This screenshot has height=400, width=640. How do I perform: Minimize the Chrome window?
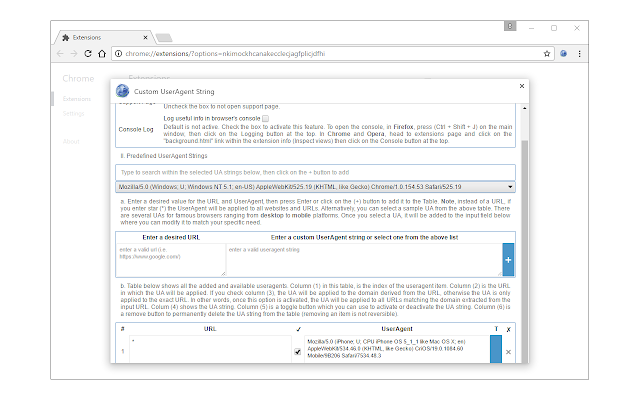[x=531, y=28]
